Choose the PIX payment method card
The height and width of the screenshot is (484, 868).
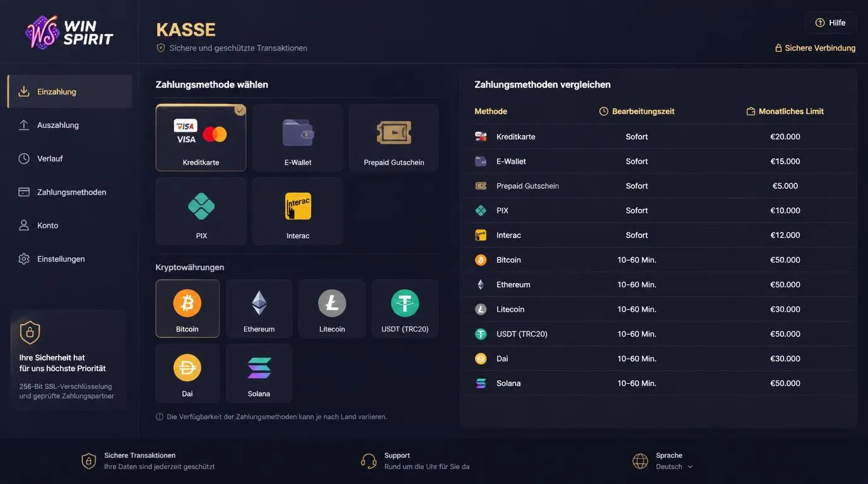tap(201, 211)
